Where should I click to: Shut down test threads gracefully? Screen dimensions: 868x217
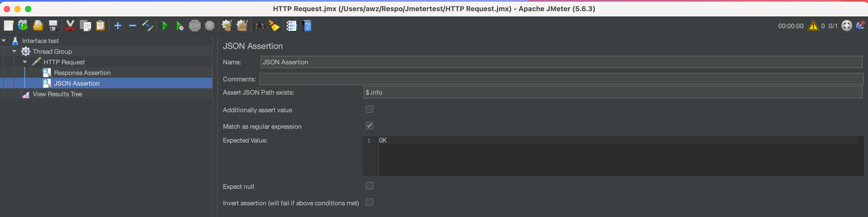pyautogui.click(x=210, y=26)
